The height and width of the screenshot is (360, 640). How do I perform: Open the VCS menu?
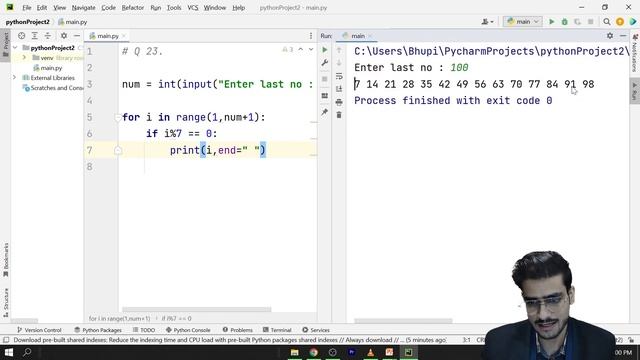coord(193,7)
